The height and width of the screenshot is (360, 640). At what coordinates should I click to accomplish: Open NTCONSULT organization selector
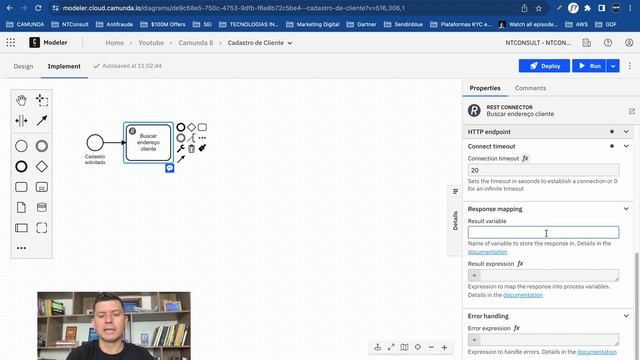point(538,42)
